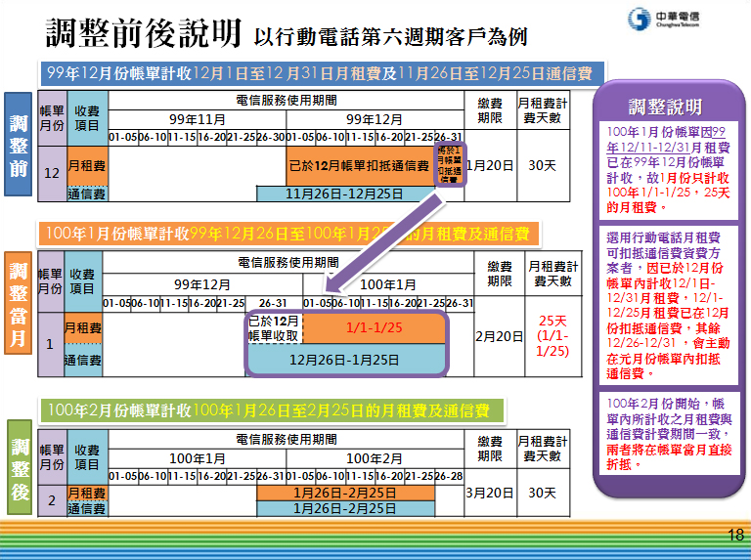Click the red 25天 (1/1-1/25) cell
751x560 pixels.
coord(552,336)
